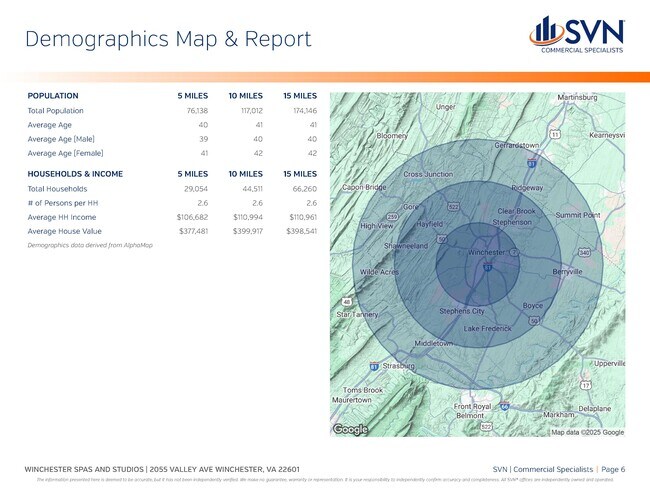Click the Route 48 shield near Star Tannery
Screen dimensions: 650x502
346,302
